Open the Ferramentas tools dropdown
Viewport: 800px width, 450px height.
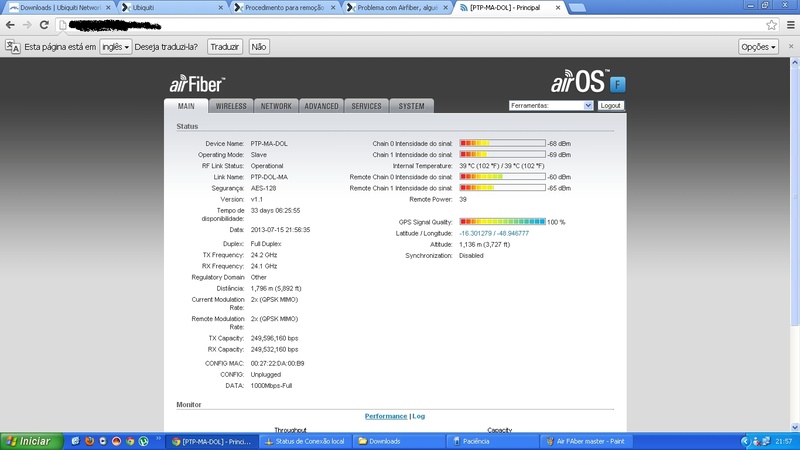coord(551,106)
